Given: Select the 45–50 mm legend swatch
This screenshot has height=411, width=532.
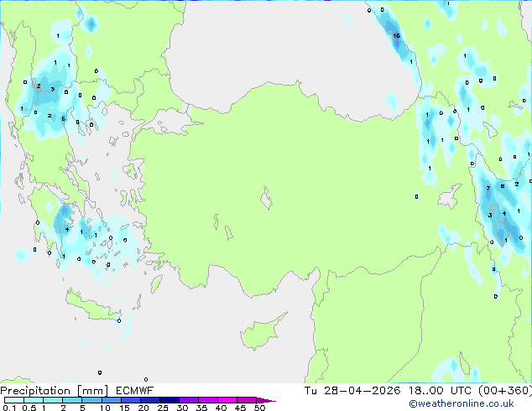Looking at the screenshot, I should (x=247, y=400).
